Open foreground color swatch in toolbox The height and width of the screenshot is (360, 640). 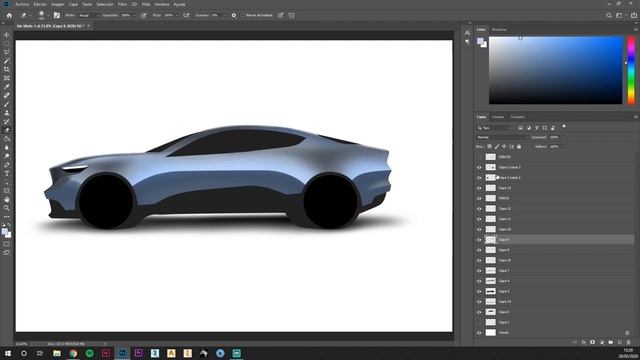click(x=4, y=232)
